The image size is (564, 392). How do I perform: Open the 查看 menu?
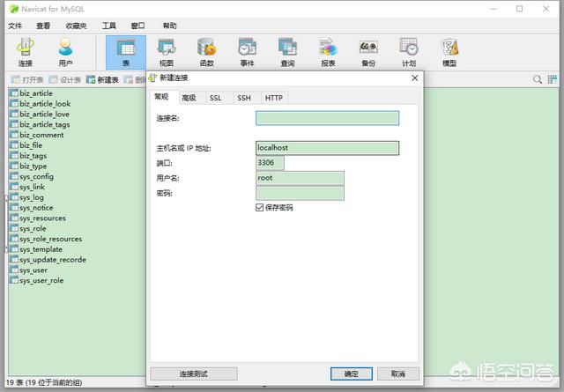click(x=43, y=26)
